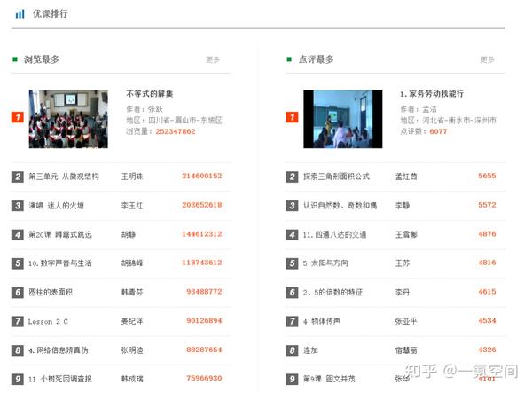Image resolution: width=532 pixels, height=393 pixels.
Task: Click author name 王明珠
Action: pyautogui.click(x=132, y=177)
